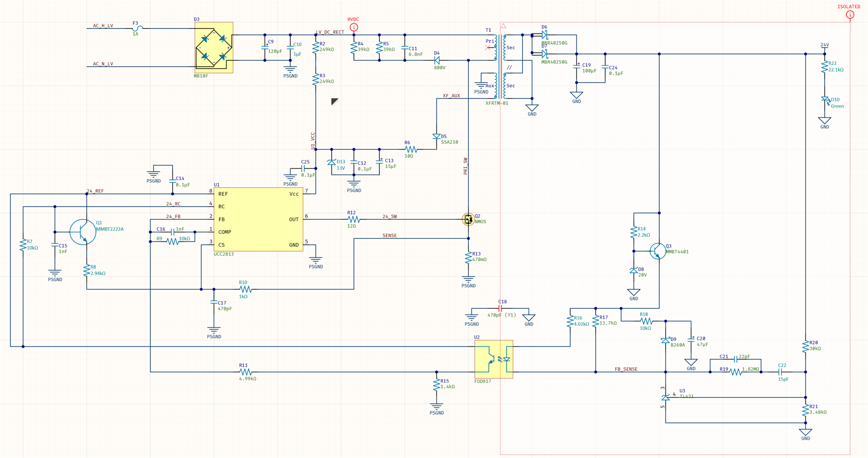Select the D3 bridge rectifier symbol

[214, 48]
